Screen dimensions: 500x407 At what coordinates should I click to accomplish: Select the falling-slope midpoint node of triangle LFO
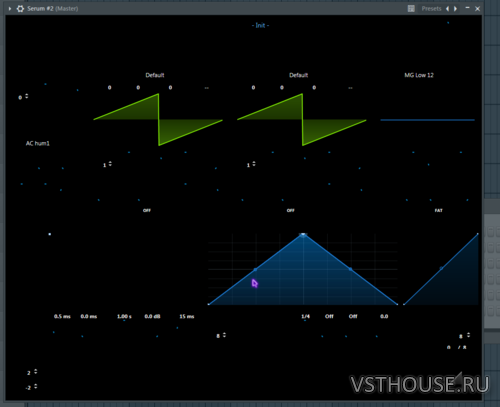[x=350, y=269]
